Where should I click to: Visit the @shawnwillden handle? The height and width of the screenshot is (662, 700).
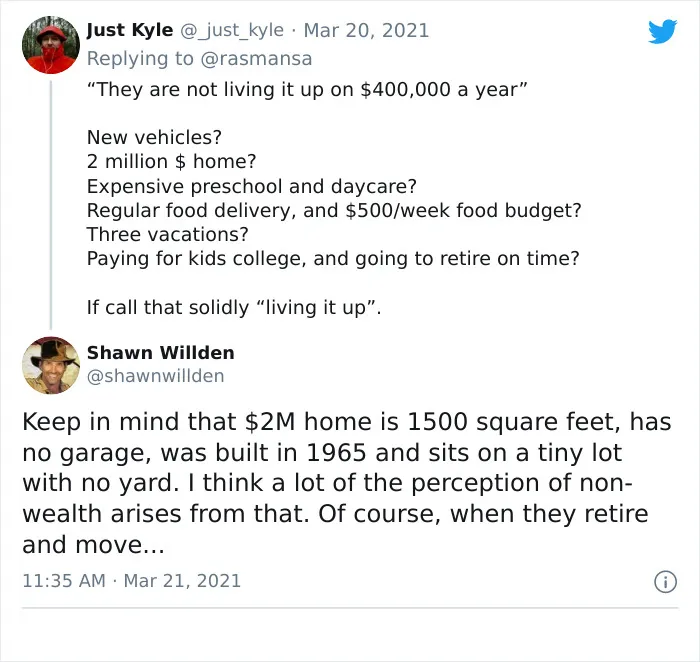[155, 376]
